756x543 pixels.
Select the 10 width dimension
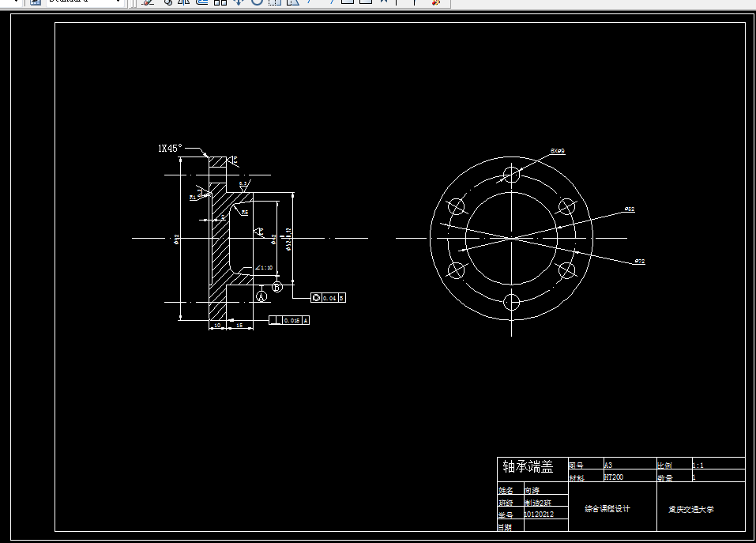217,326
